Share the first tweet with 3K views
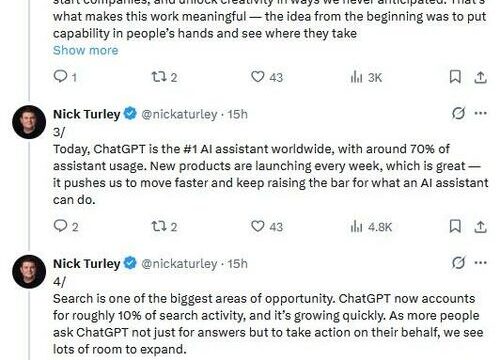The width and height of the screenshot is (500, 360). (x=480, y=77)
